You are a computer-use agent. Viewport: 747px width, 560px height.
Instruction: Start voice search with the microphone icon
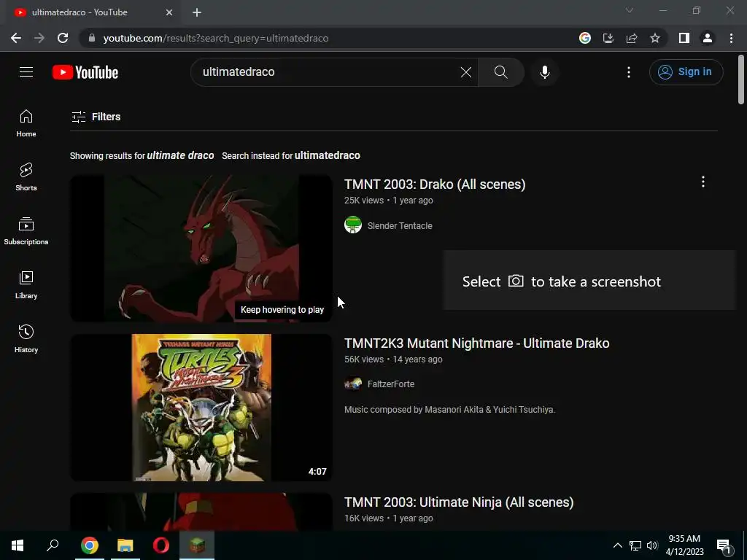click(x=544, y=72)
